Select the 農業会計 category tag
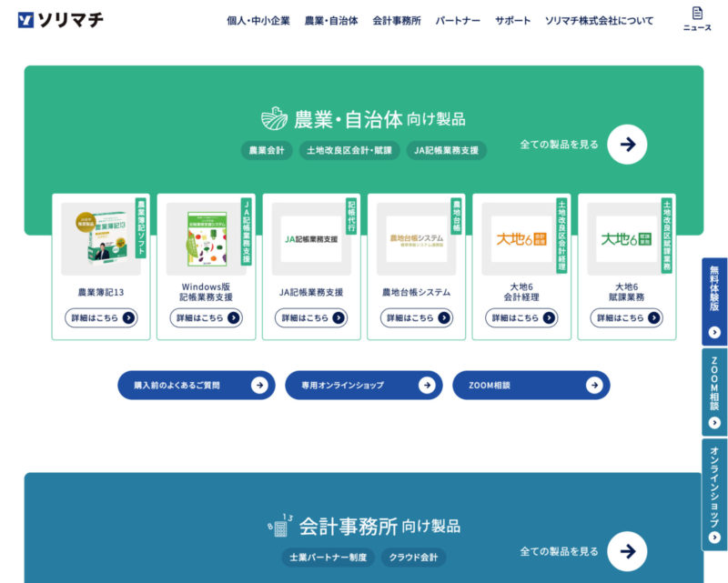The image size is (728, 583). pyautogui.click(x=267, y=150)
